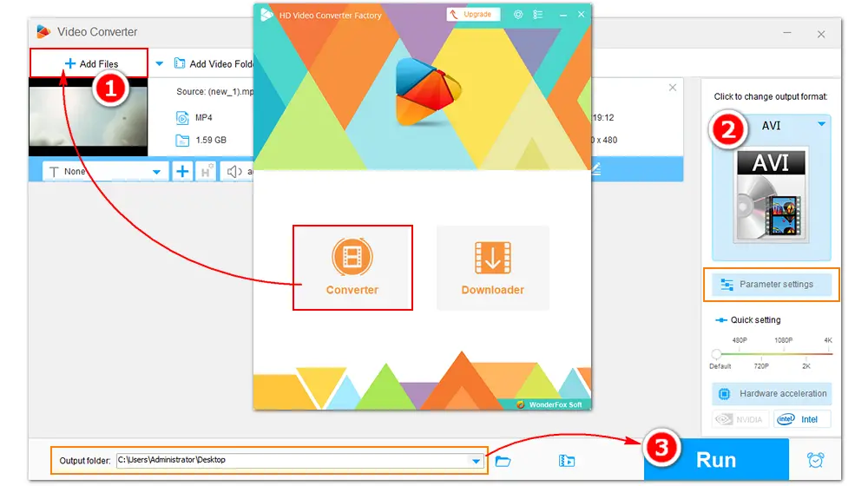Click the '1080P' quick setting label

(783, 340)
